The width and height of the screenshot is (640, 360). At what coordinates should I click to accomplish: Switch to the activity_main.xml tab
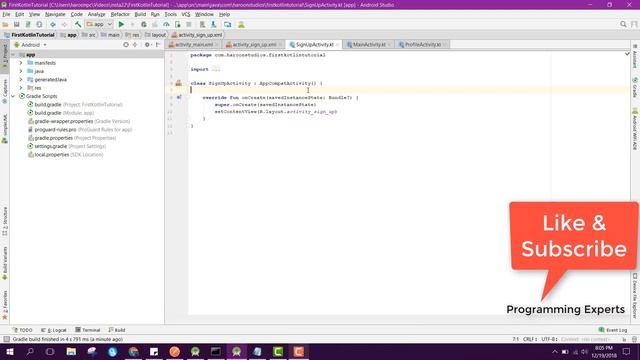pyautogui.click(x=193, y=44)
